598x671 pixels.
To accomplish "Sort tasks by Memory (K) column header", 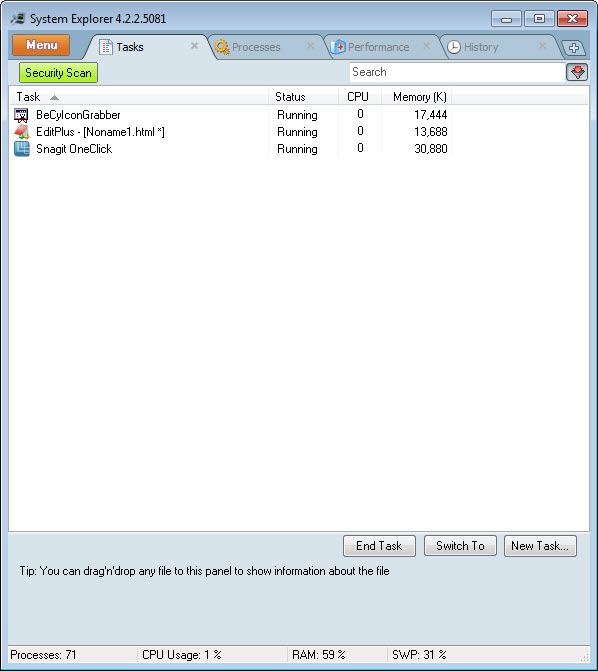I will tap(419, 97).
